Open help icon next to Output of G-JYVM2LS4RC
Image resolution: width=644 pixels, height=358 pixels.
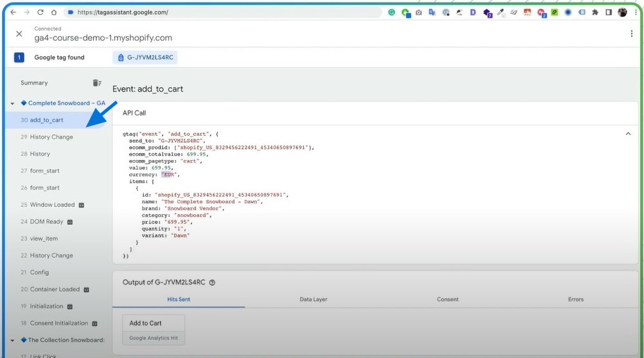(x=212, y=283)
